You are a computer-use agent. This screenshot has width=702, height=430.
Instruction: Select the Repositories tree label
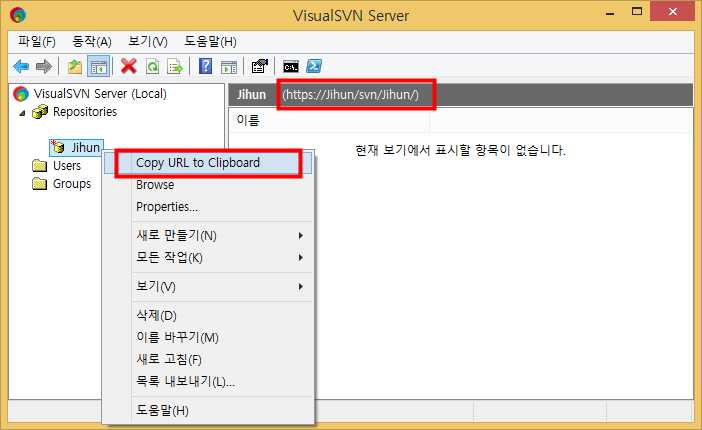click(x=85, y=112)
